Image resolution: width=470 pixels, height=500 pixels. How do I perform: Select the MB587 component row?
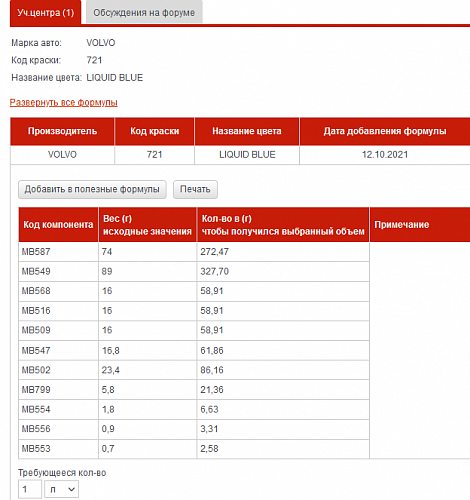pyautogui.click(x=194, y=252)
